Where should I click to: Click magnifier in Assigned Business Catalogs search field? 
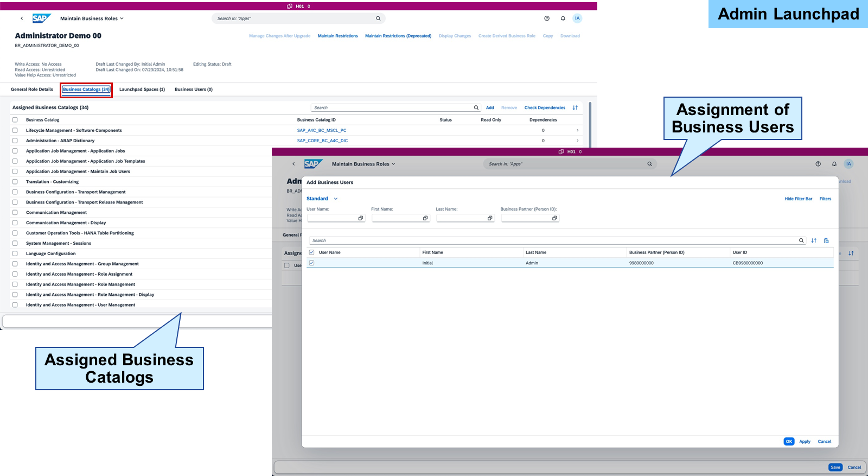pyautogui.click(x=476, y=107)
